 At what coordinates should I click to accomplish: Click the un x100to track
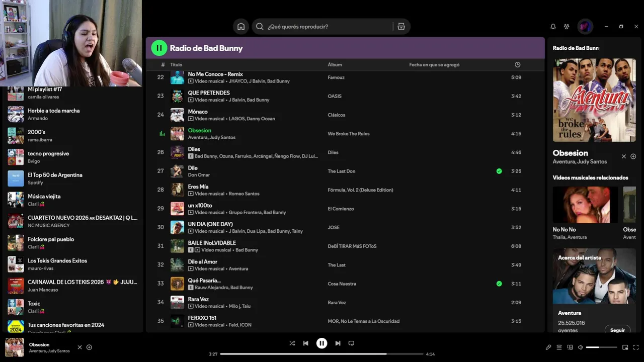[200, 206]
